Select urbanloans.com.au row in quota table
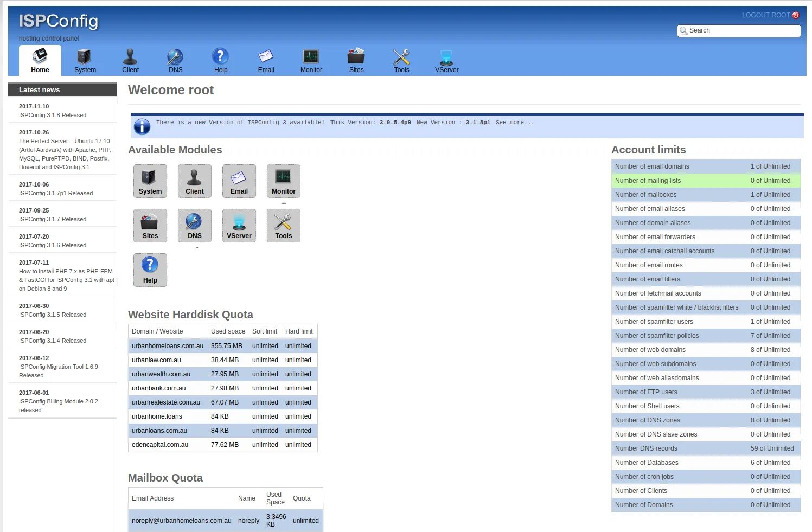The image size is (812, 532). coord(223,431)
